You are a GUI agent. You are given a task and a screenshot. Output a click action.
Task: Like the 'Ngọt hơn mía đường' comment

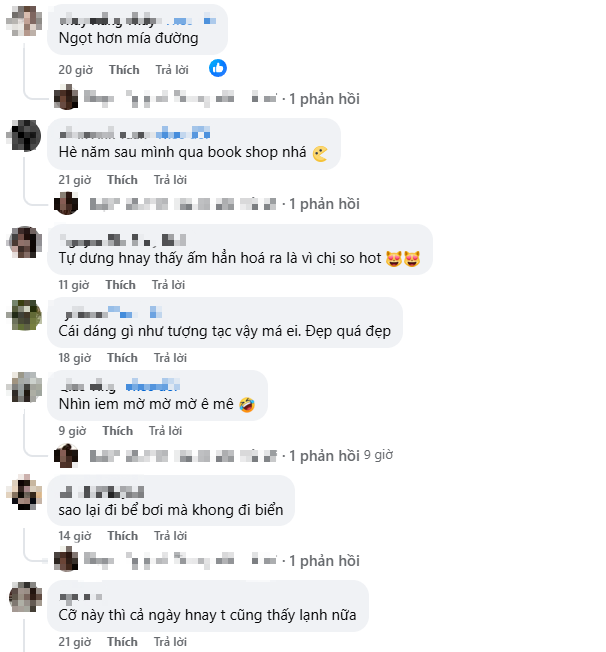(124, 70)
